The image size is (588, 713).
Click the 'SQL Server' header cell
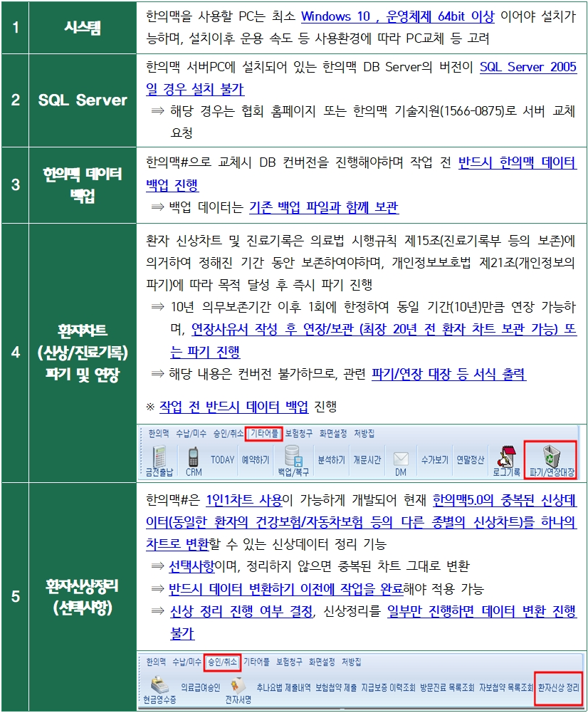click(x=83, y=100)
